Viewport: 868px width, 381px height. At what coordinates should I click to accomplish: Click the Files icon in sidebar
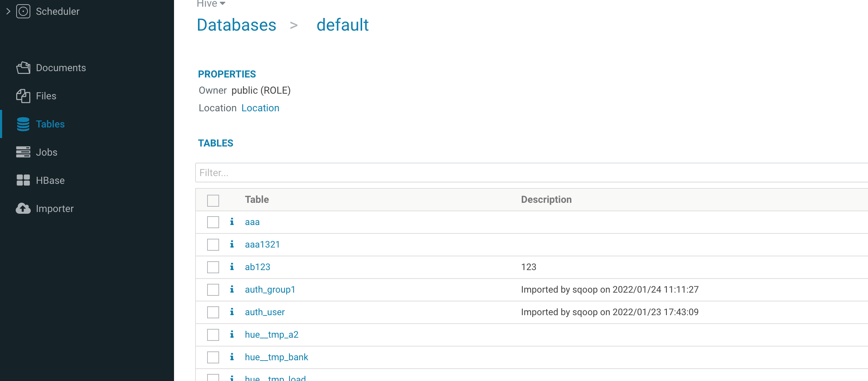[x=23, y=96]
